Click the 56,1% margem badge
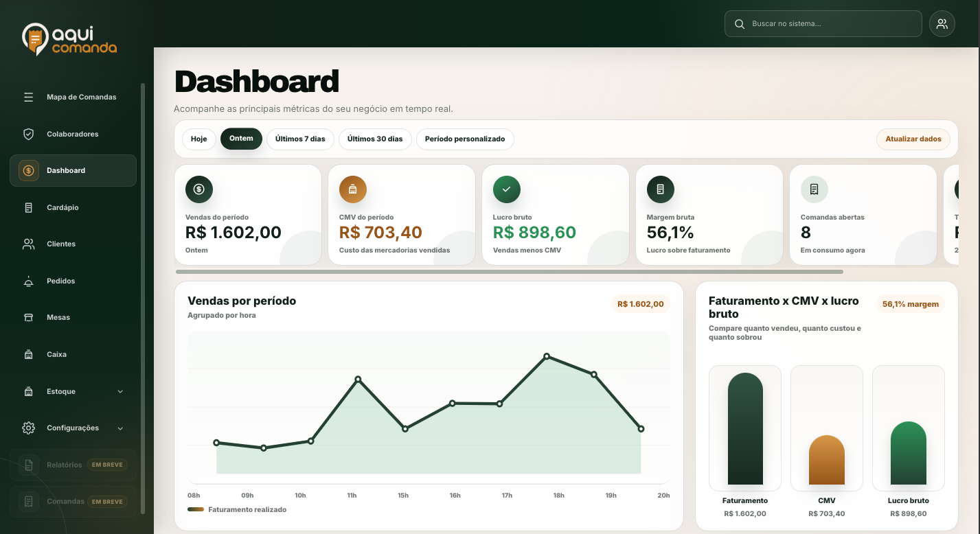Viewport: 980px width, 534px height. [x=911, y=304]
